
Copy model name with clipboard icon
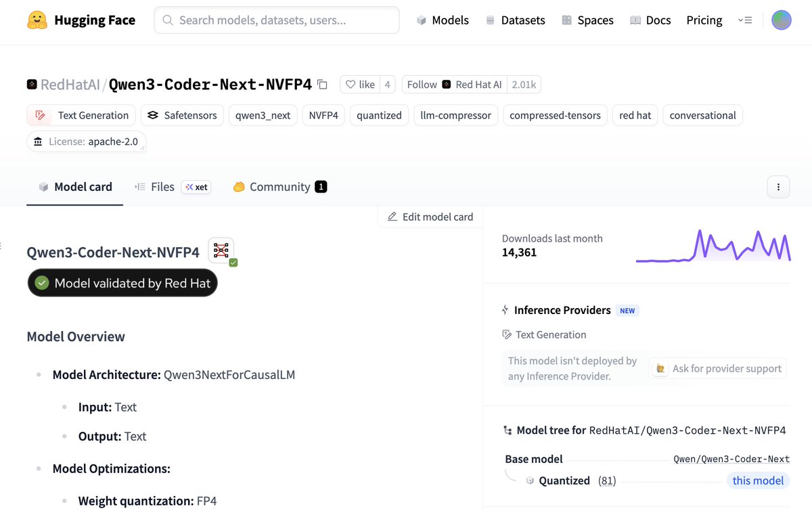coord(323,85)
